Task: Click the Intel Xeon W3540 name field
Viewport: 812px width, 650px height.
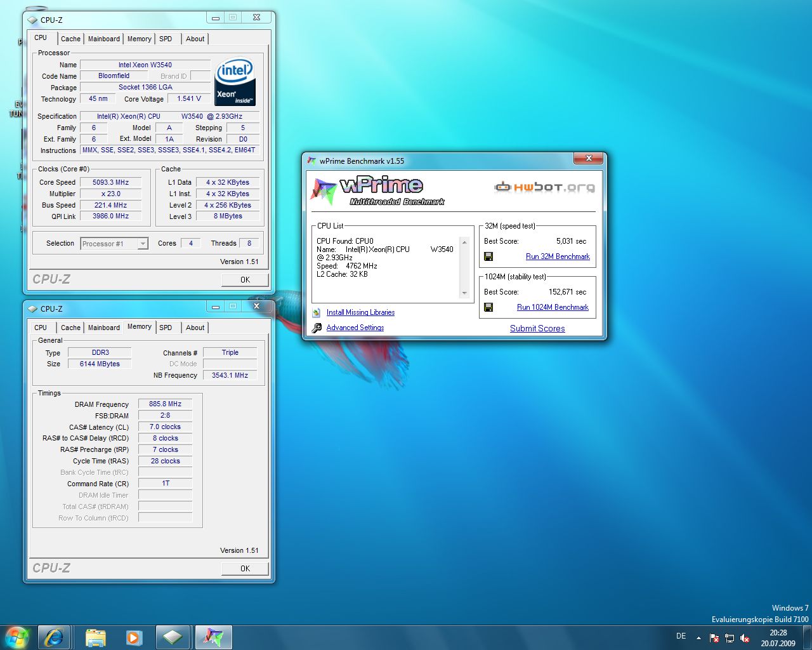Action: pos(145,65)
